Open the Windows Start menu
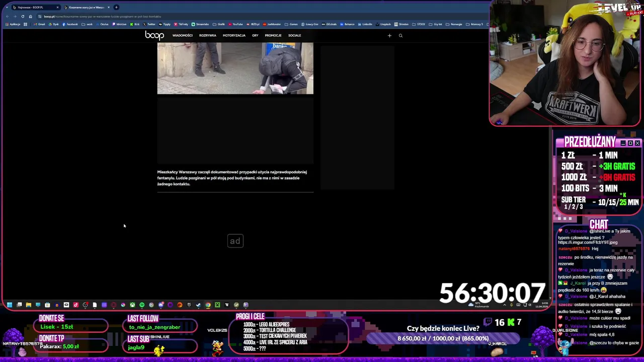 click(x=9, y=305)
